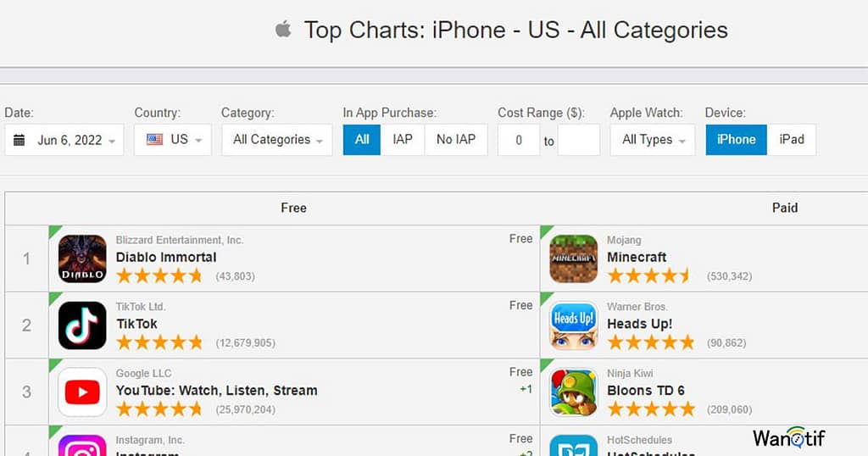
Task: Open the Diablo Immortal title link
Action: tap(166, 258)
